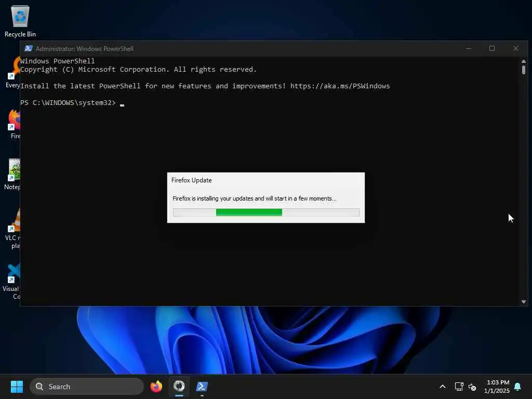Open the clock showing 1:03 PM
Viewport: 532px width, 399px height.
(x=497, y=387)
